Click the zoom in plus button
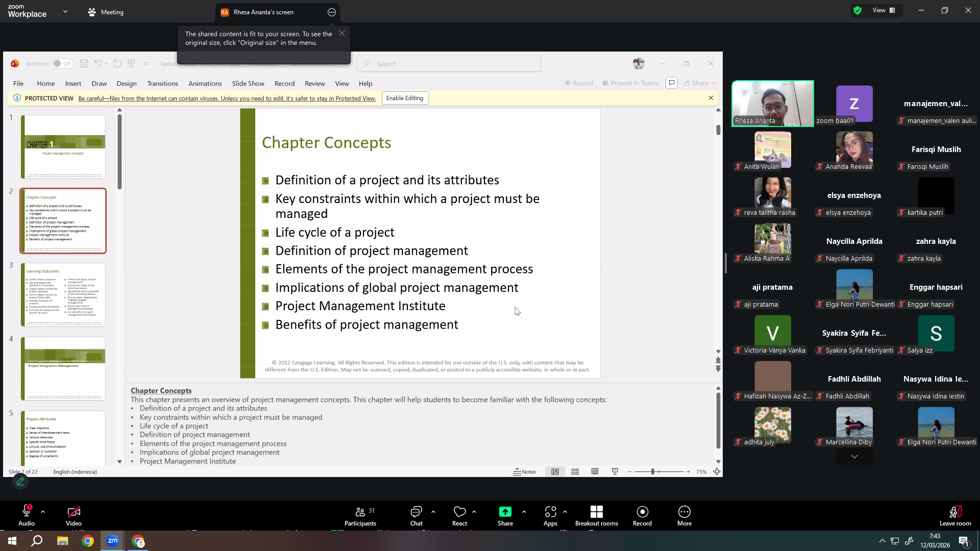The width and height of the screenshot is (980, 551). tap(689, 472)
